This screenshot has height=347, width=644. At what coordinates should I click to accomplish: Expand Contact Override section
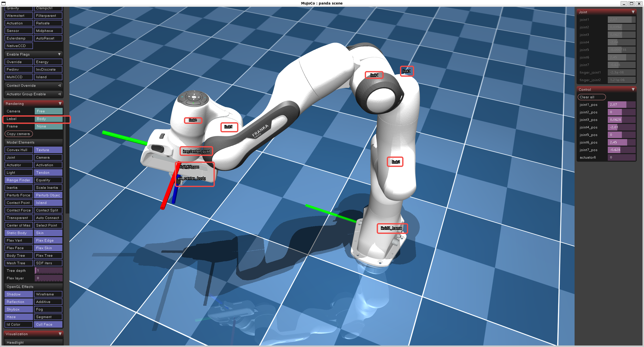[x=59, y=85]
